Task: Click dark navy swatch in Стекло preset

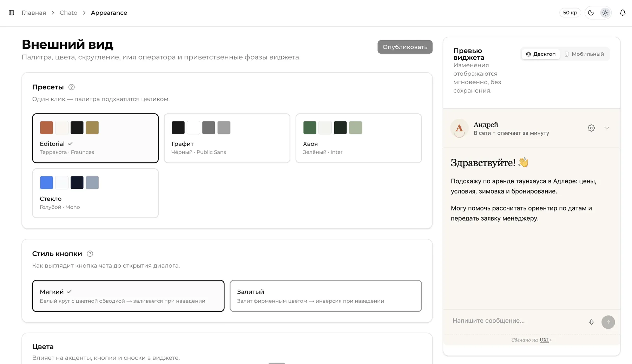Action: (77, 183)
